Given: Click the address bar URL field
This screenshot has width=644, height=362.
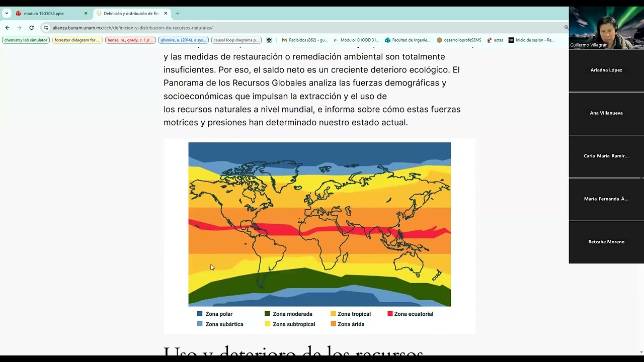Looking at the screenshot, I should point(302,28).
